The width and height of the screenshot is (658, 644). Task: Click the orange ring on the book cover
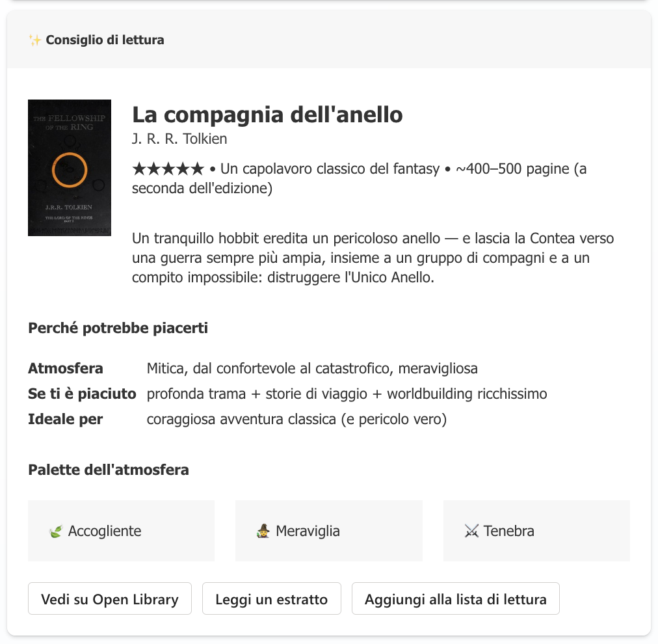tap(69, 168)
